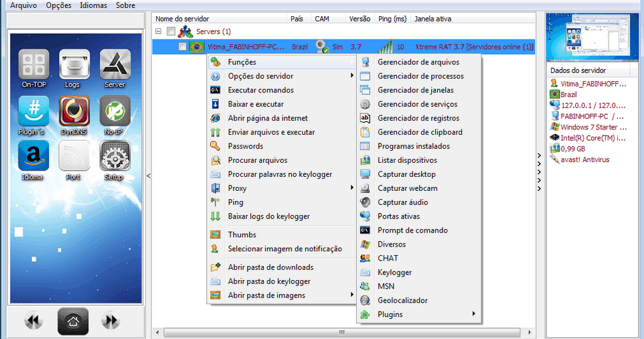Collapse the left panel with the arrow
The height and width of the screenshot is (339, 644).
(149, 176)
